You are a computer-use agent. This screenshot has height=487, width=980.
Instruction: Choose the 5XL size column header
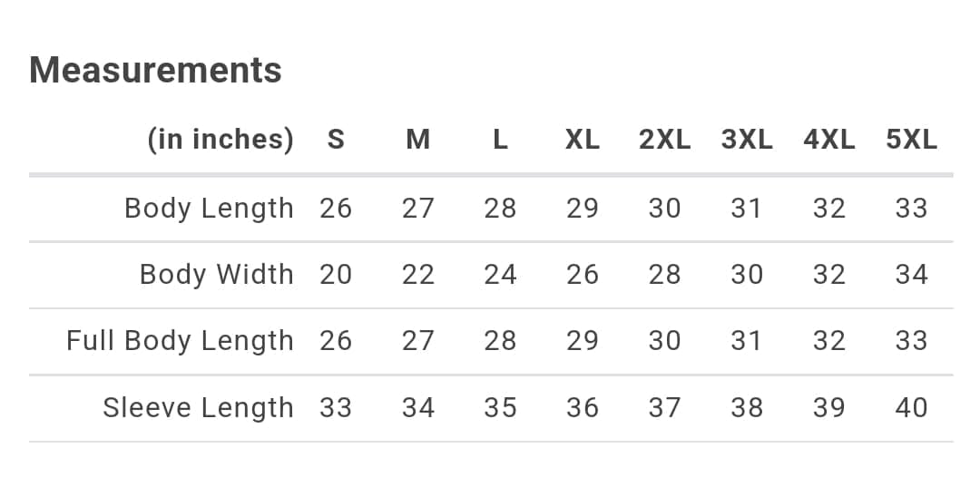(x=911, y=140)
